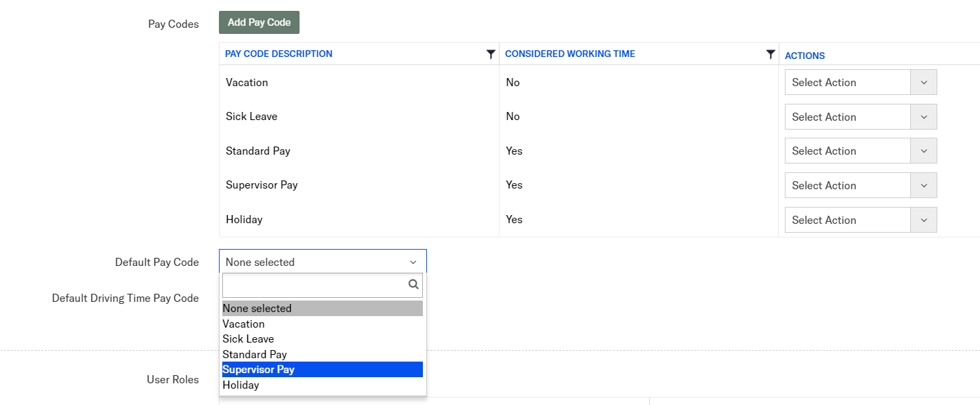Select the highlighted Supervisor Pay option
This screenshot has width=980, height=405.
click(x=258, y=370)
